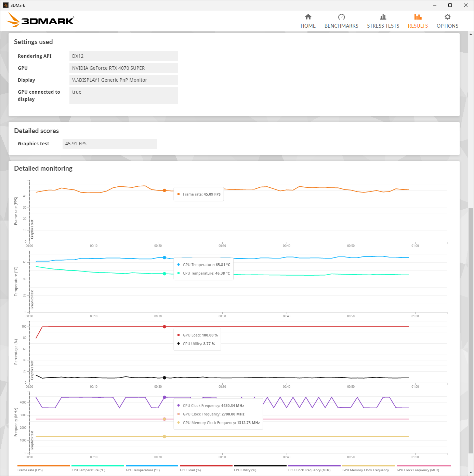This screenshot has height=476, width=474.
Task: Click the Settings used heading
Action: (x=34, y=42)
